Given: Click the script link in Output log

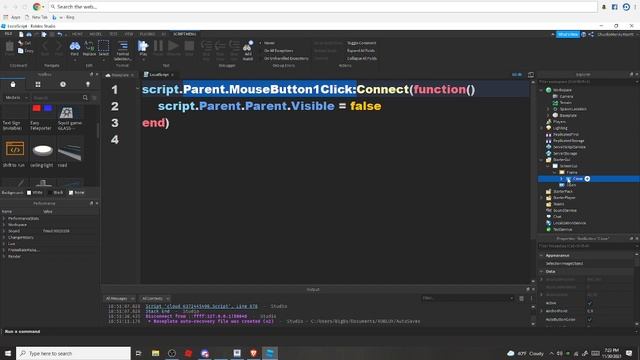Looking at the screenshot, I should coord(202,306).
